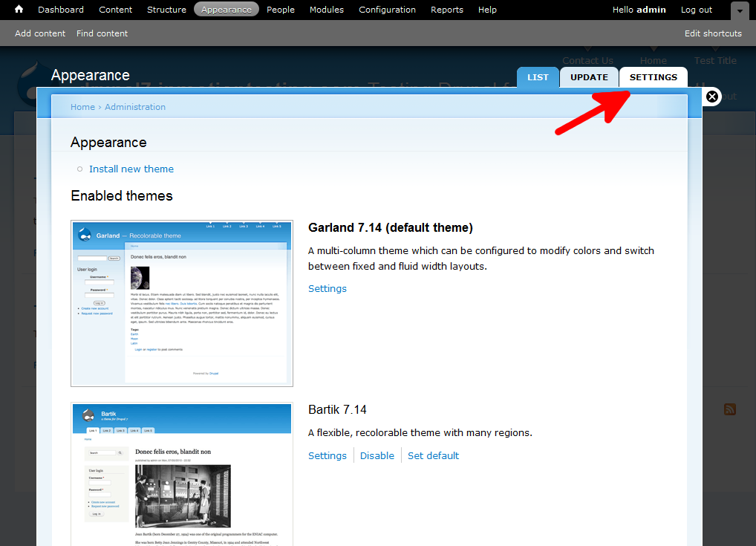Open the Structure menu
This screenshot has height=546, width=756.
tap(166, 10)
